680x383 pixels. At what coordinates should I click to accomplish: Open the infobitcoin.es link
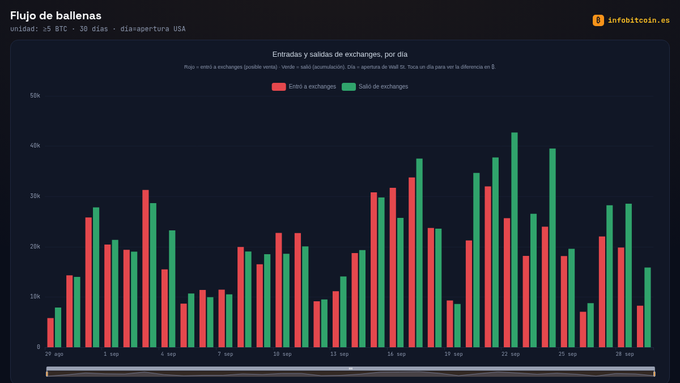point(638,20)
